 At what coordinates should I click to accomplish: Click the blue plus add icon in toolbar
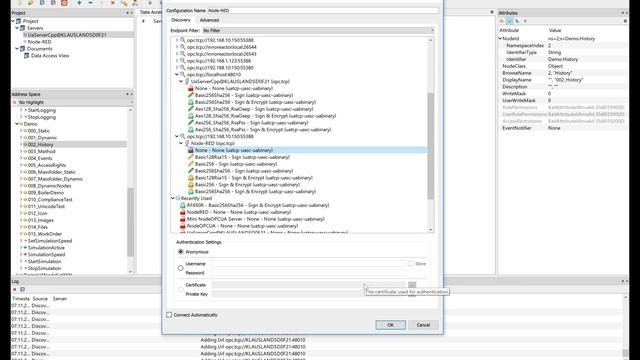click(79, 3)
